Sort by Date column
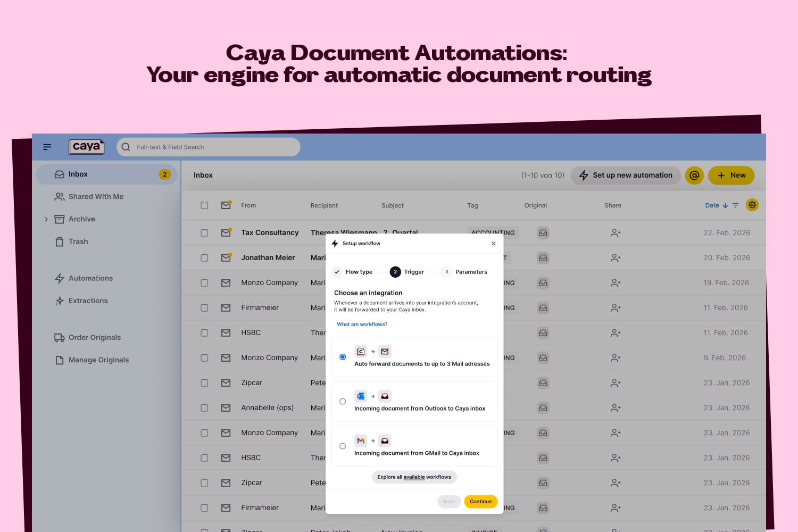This screenshot has height=532, width=798. tap(716, 205)
